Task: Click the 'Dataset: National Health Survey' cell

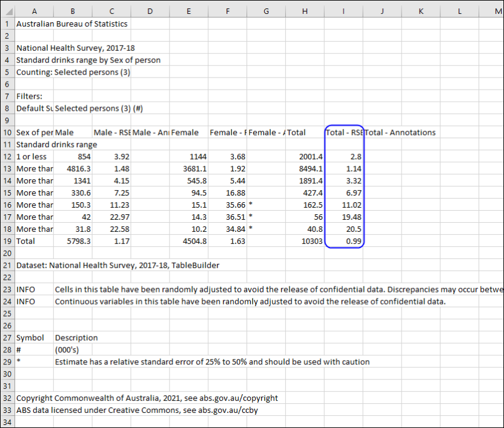Action: pyautogui.click(x=73, y=265)
